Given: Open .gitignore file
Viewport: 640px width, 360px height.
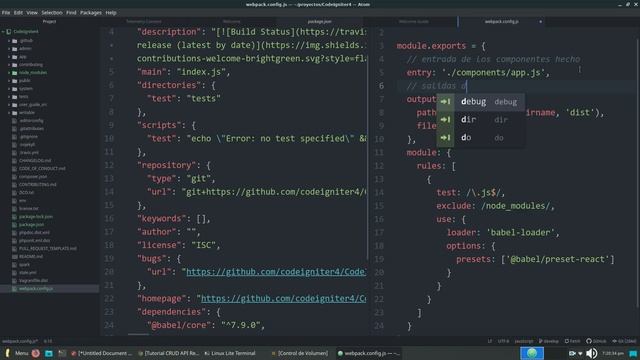Looking at the screenshot, I should coord(29,137).
